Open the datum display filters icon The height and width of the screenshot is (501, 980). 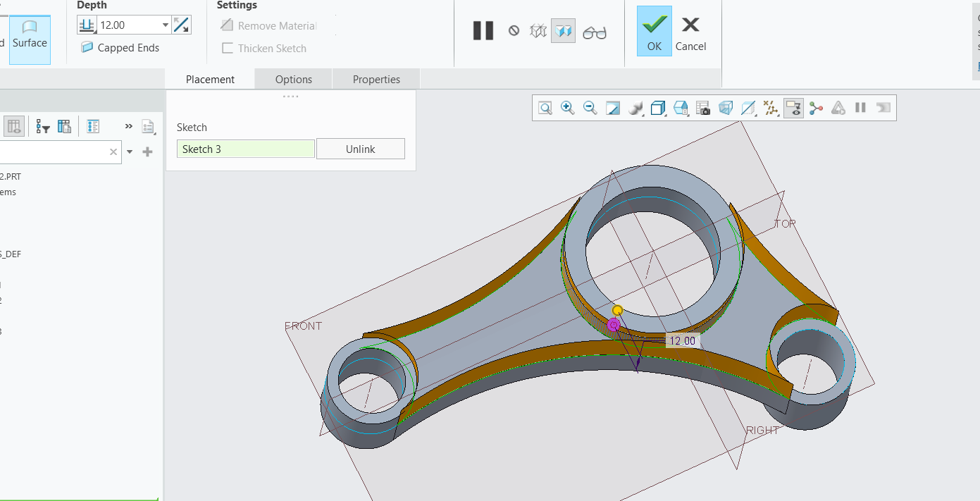(771, 108)
